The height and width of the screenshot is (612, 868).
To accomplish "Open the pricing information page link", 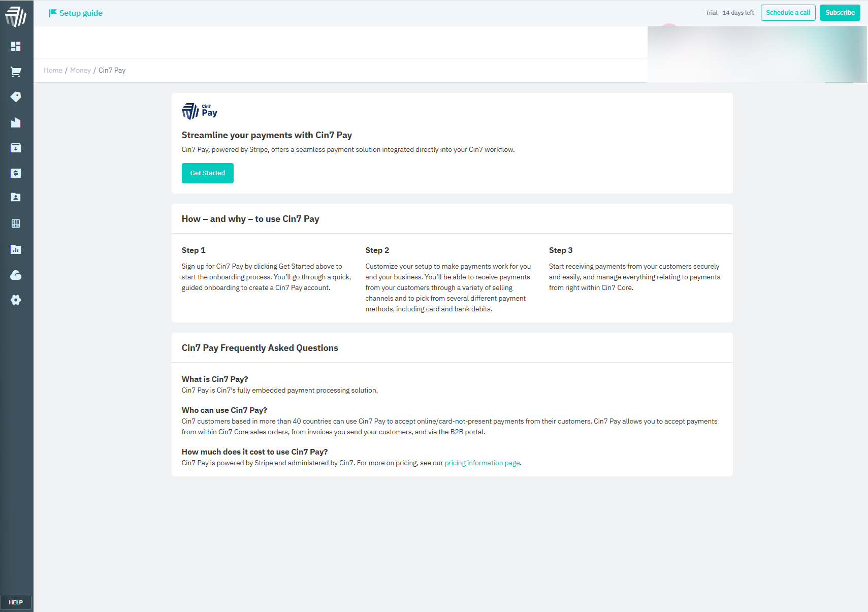I will click(482, 463).
